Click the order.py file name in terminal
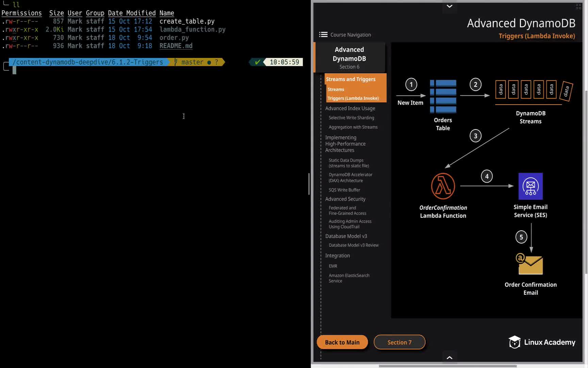Viewport: 588px width, 368px height. (x=174, y=37)
